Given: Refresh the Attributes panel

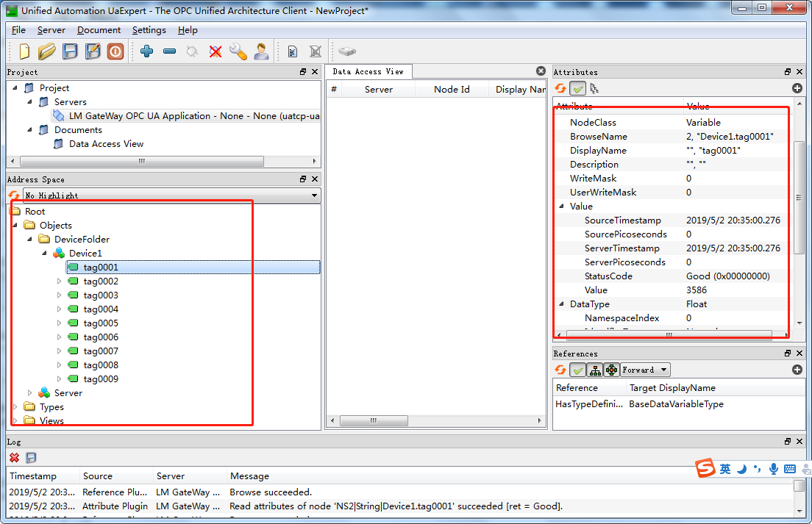Looking at the screenshot, I should (560, 88).
